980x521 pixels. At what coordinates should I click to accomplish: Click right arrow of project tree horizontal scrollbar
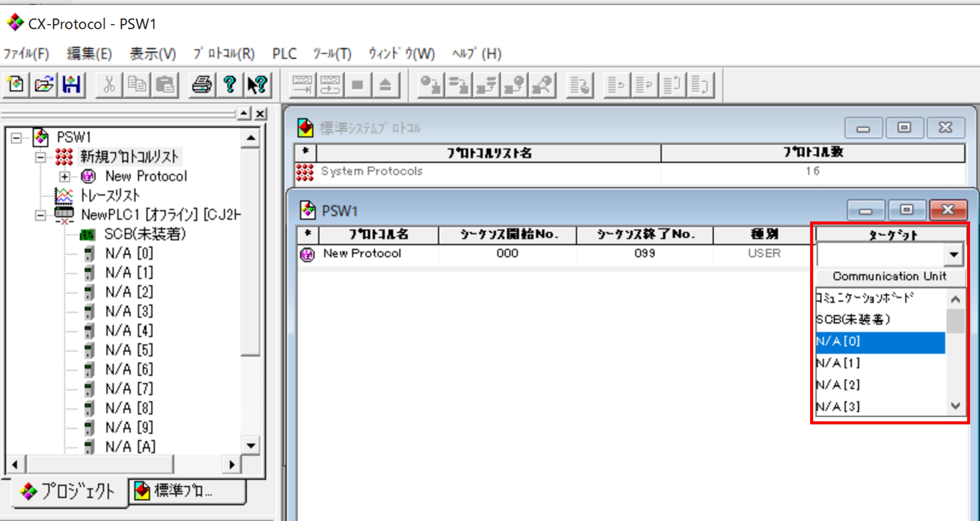coord(232,464)
